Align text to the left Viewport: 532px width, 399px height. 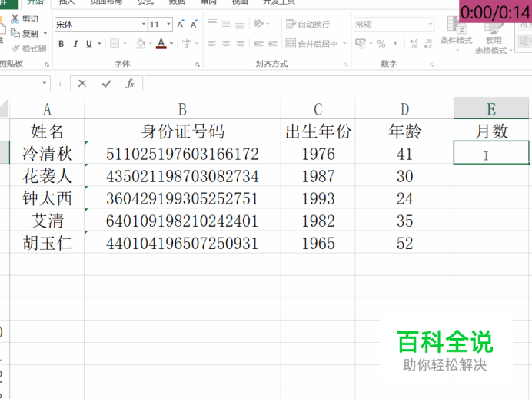click(x=212, y=43)
